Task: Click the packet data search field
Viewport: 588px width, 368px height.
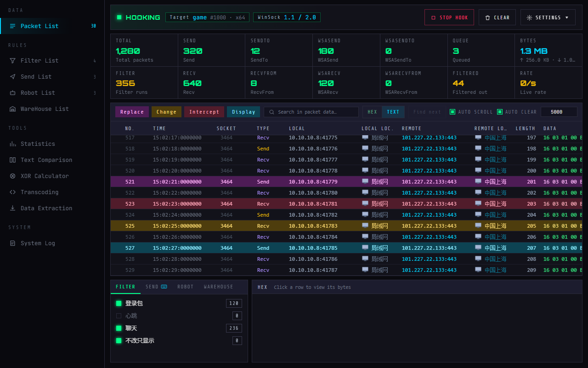Action: pos(311,112)
